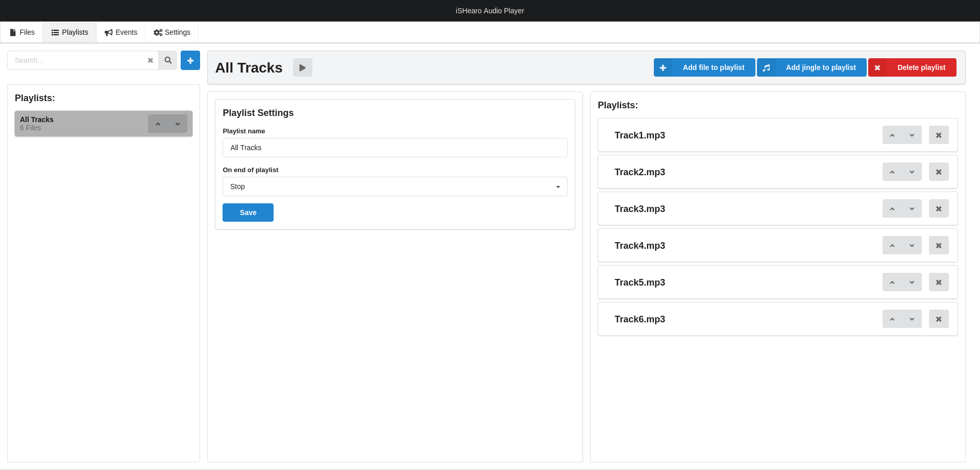Move Track3.mp3 down in the list
Viewport: 980px width, 470px height.
[x=912, y=209]
